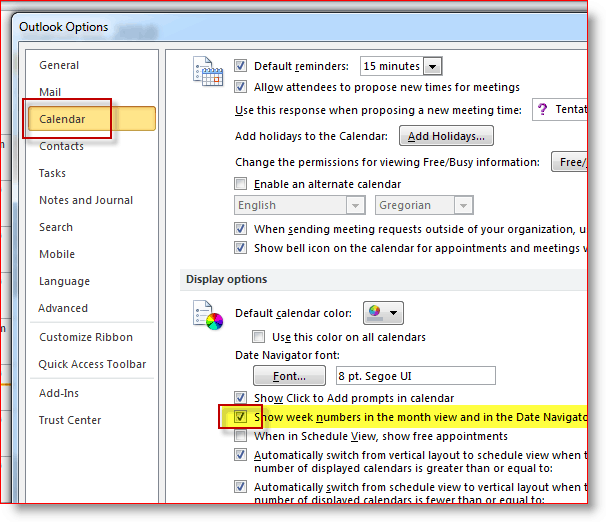Open the Tasks options category
The width and height of the screenshot is (606, 522).
(52, 173)
